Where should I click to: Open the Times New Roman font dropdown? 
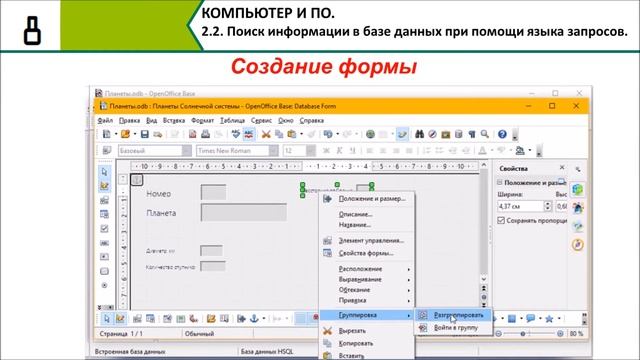(273, 151)
